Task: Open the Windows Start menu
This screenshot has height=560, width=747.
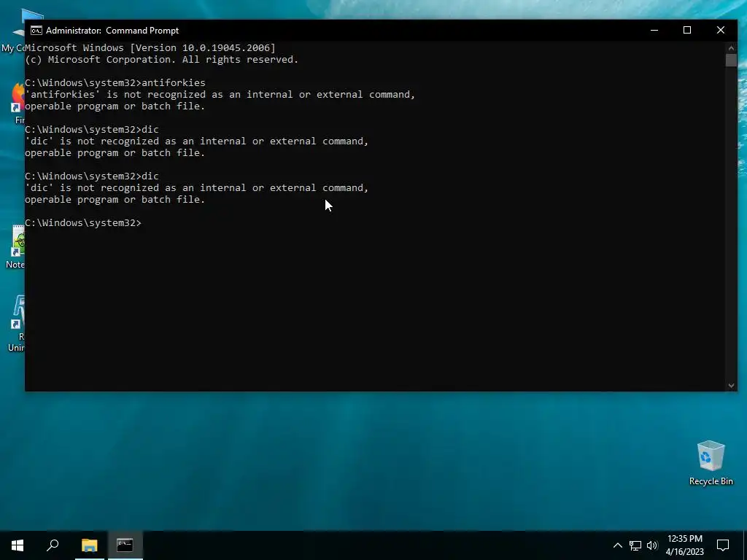Action: 18,545
